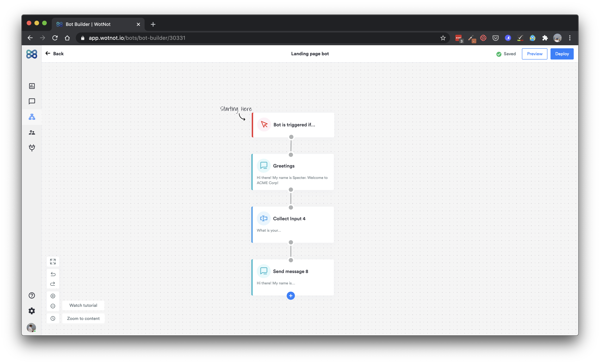The height and width of the screenshot is (364, 600).
Task: Zoom out of the canvas
Action: pyautogui.click(x=53, y=306)
